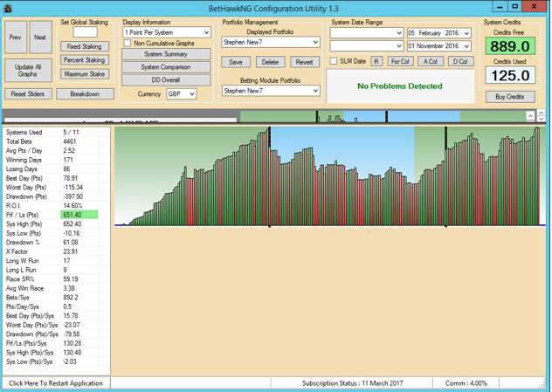This screenshot has height=392, width=552.
Task: Click the Worst Day (Pts) value -115.34
Action: coord(72,188)
